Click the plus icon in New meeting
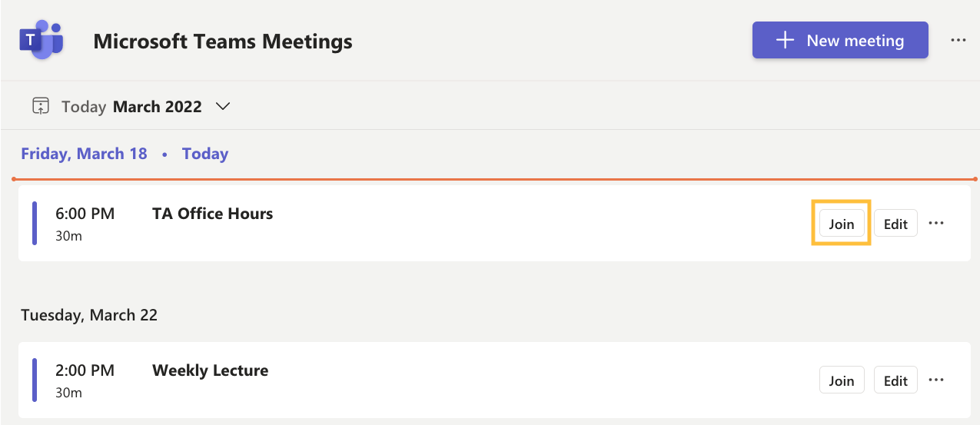980x425 pixels. [785, 41]
